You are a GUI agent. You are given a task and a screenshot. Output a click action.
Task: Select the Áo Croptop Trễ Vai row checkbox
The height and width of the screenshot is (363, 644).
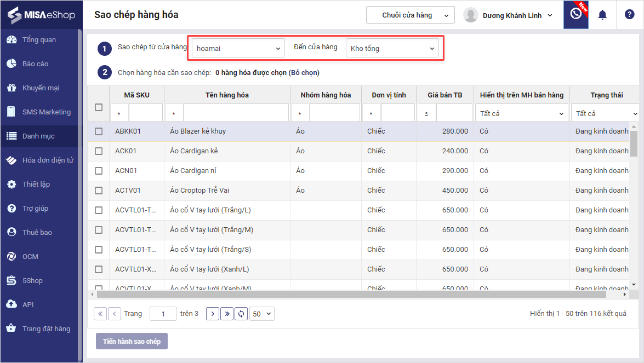coord(99,191)
